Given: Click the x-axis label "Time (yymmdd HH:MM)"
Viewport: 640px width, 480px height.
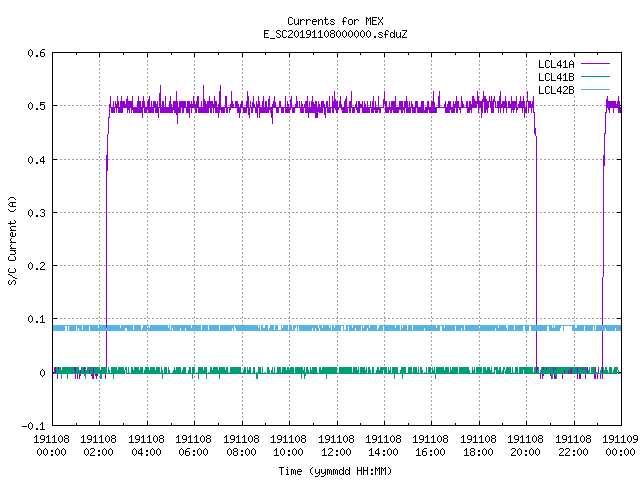Looking at the screenshot, I should pos(335,471).
